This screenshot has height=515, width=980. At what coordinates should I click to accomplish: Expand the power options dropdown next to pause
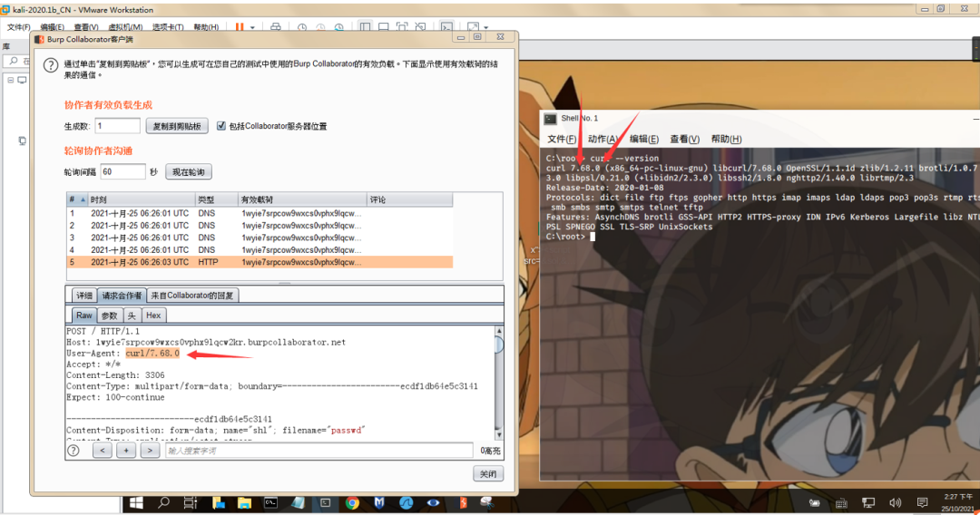[x=252, y=27]
